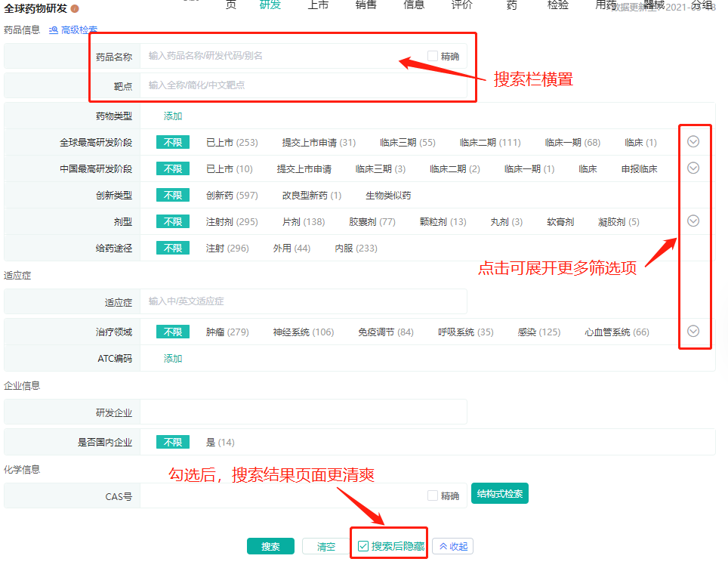Screen dimensions: 728x568
Task: Click 清空 to clear the form
Action: tap(326, 546)
